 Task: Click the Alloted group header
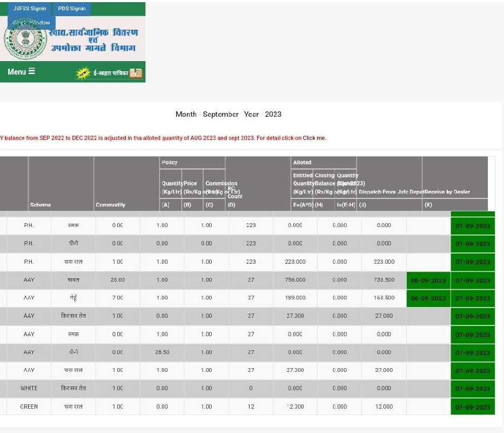(x=302, y=162)
